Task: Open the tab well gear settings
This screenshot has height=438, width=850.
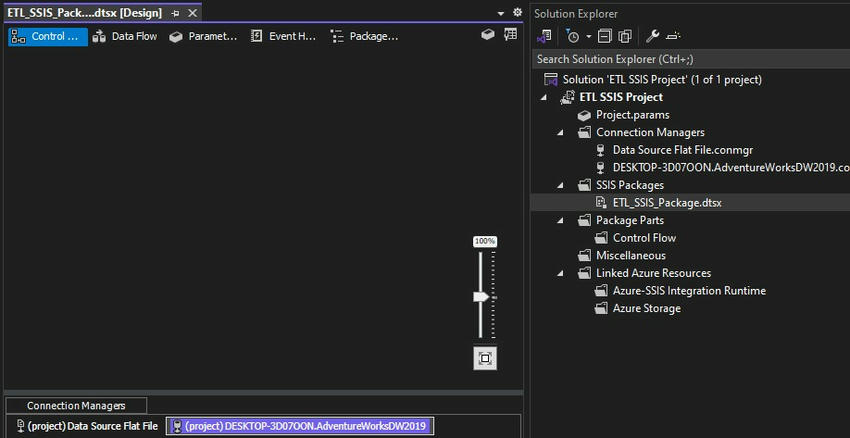Action: 518,12
